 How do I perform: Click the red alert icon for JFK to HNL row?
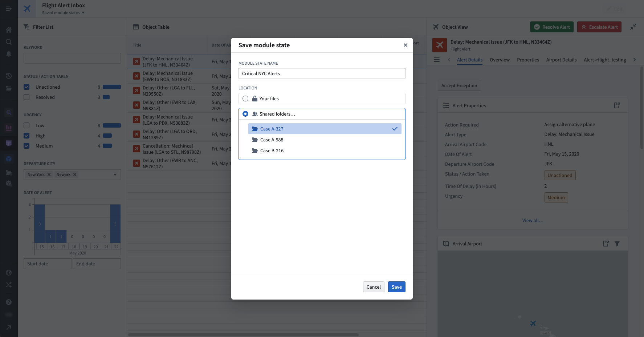(x=136, y=61)
